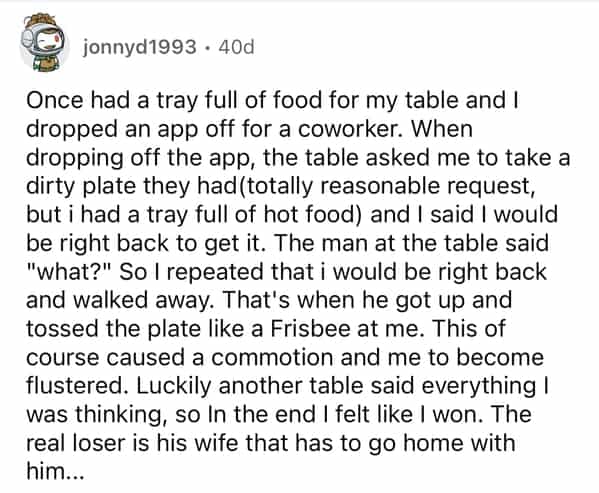Open the Snoo avatar of jonnyd1993
Screen dimensions: 599x493
(44, 43)
